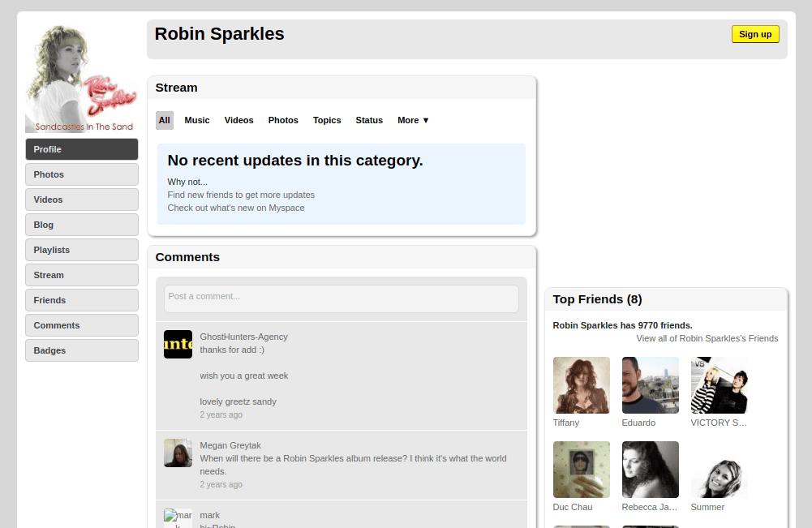Click mark's commenter name link
The height and width of the screenshot is (528, 812).
click(210, 515)
